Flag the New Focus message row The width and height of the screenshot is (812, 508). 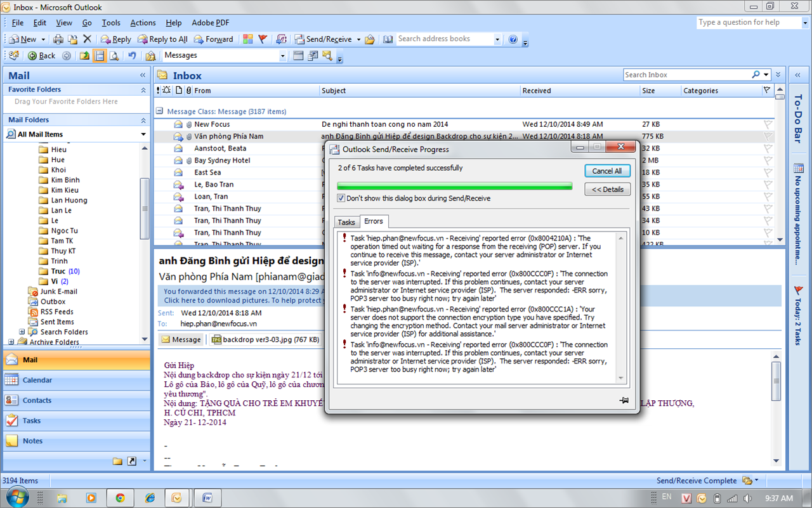pyautogui.click(x=768, y=124)
